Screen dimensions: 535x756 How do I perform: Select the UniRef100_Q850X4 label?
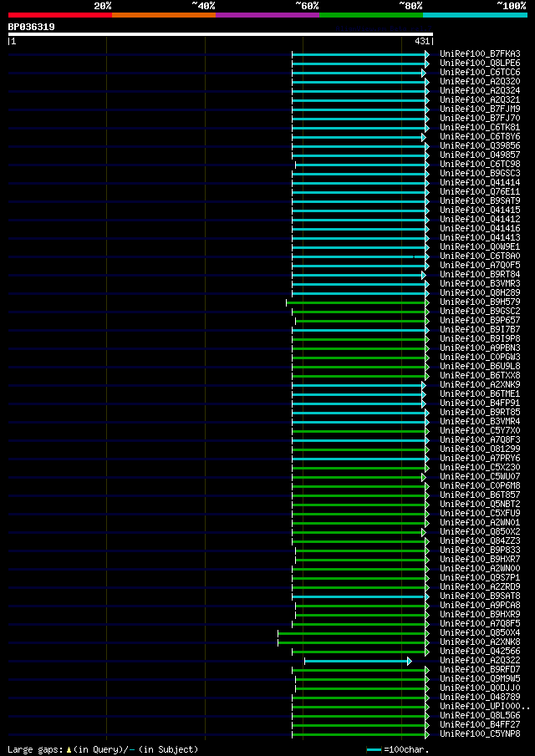tap(480, 632)
